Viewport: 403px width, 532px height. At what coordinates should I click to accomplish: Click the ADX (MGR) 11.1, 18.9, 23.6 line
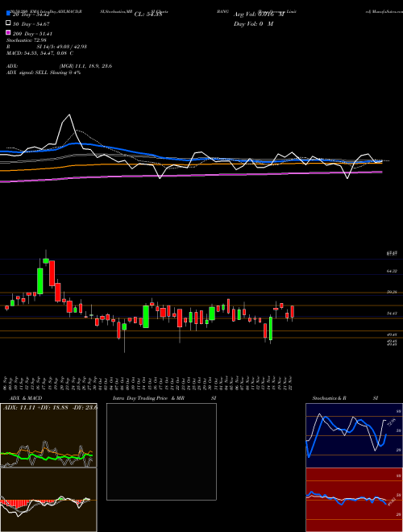[60, 66]
